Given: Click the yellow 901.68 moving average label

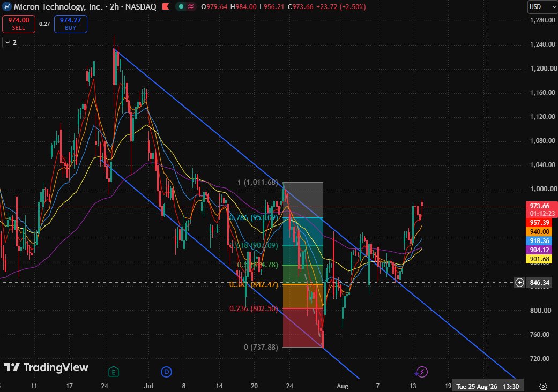Looking at the screenshot, I should pos(539,259).
